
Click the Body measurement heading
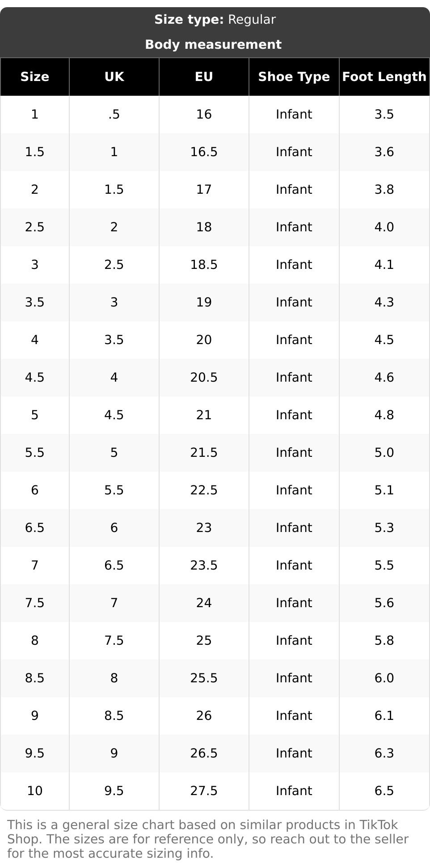pos(213,44)
